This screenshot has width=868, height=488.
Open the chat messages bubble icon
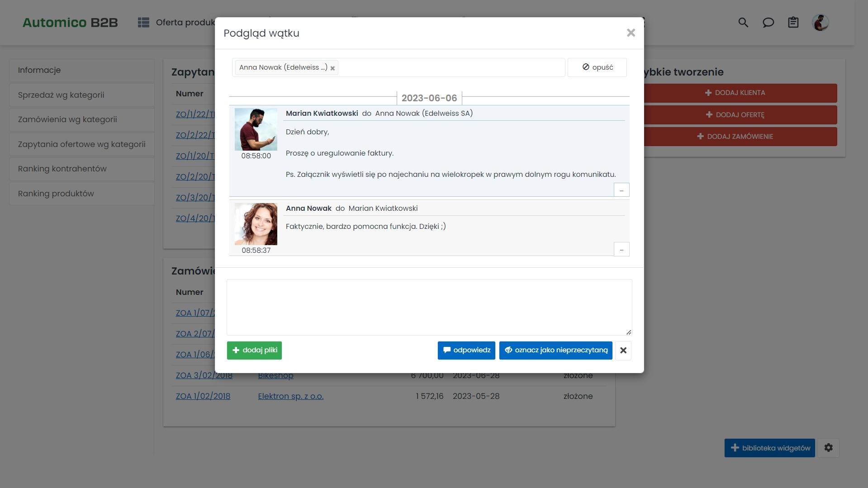[x=768, y=23]
